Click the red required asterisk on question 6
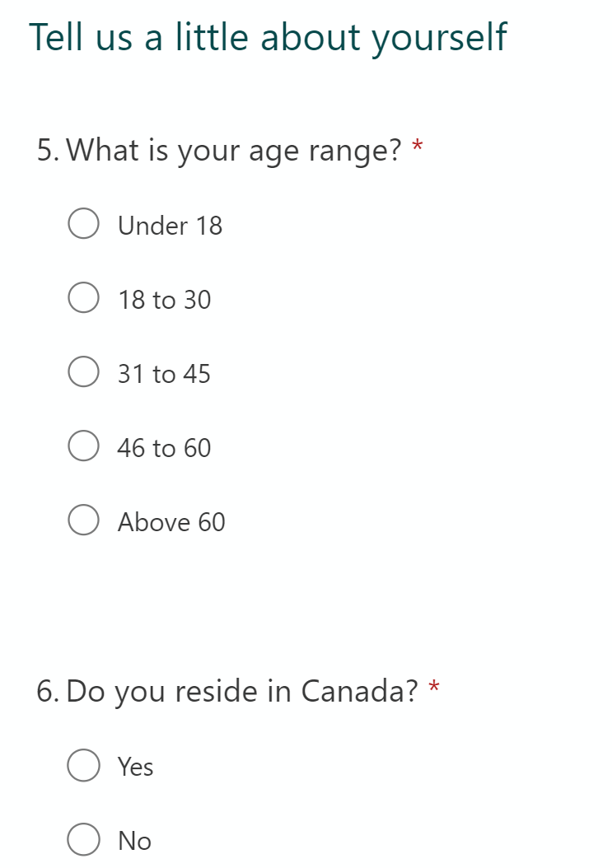Image resolution: width=612 pixels, height=868 pixels. (434, 688)
